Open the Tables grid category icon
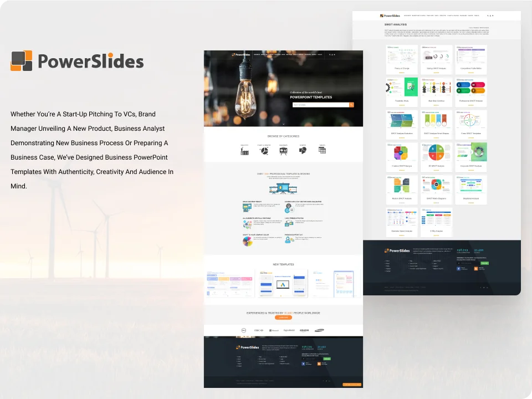This screenshot has height=399, width=532. click(323, 150)
